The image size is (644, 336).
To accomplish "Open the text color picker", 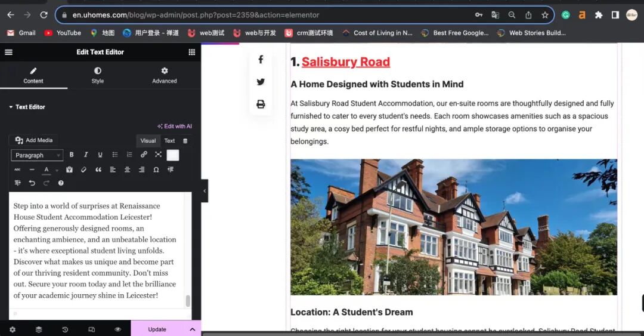I will [x=47, y=169].
